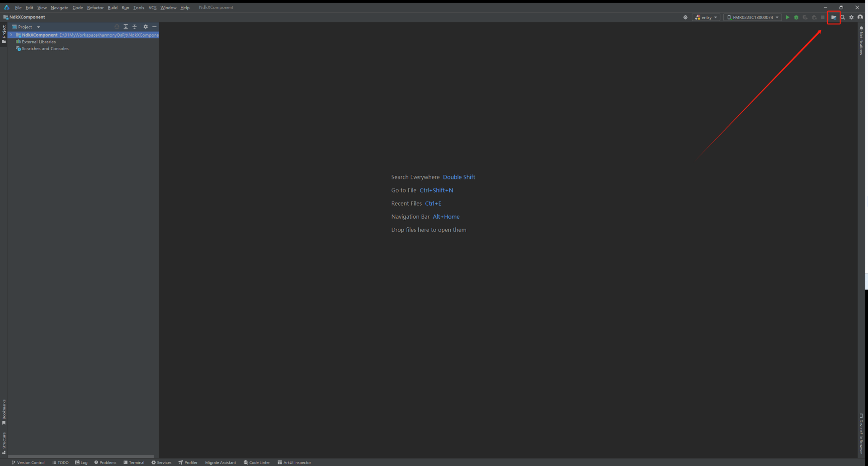Screen dimensions: 868x466
Task: Open IDE settings gear in top toolbar
Action: [x=851, y=17]
